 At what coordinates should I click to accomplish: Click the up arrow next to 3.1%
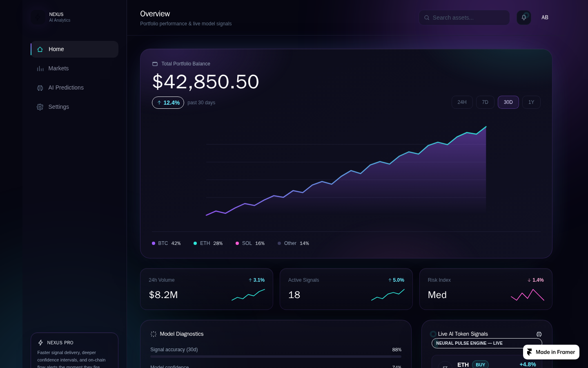coord(250,280)
